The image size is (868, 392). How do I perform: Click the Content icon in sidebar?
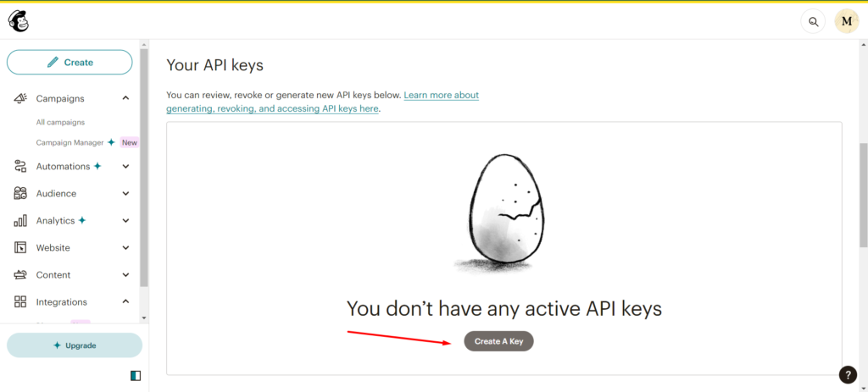pos(20,275)
